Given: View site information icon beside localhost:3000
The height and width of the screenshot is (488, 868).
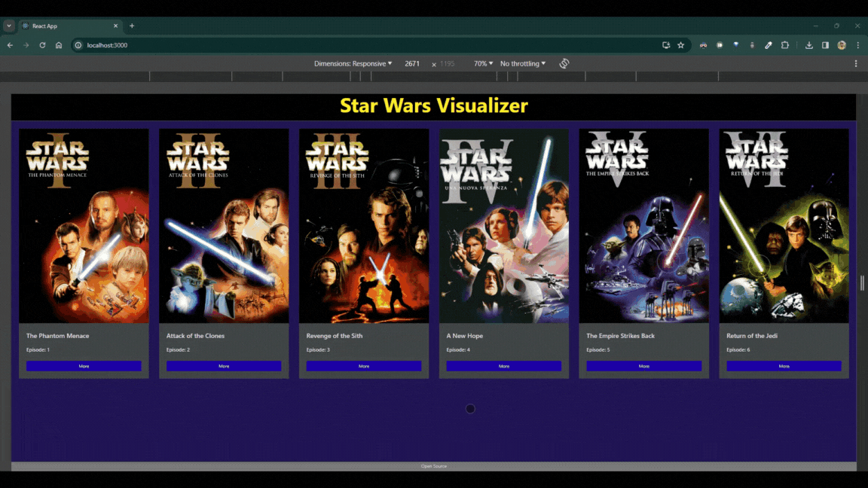Looking at the screenshot, I should coord(78,45).
